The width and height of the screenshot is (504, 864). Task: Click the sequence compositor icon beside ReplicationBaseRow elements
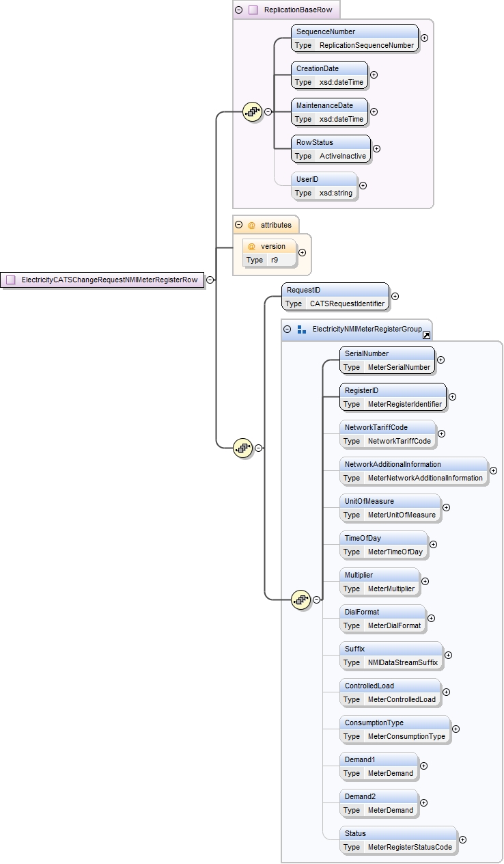point(253,111)
